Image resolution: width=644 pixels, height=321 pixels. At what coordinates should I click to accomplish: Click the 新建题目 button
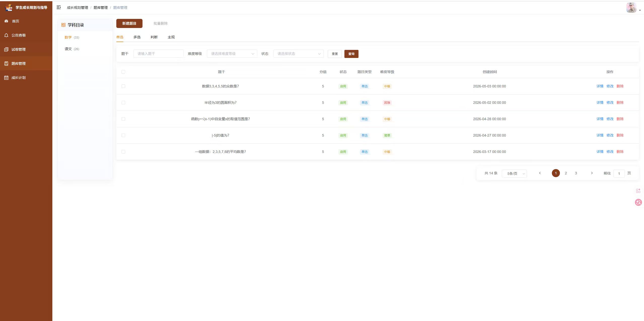coord(129,23)
